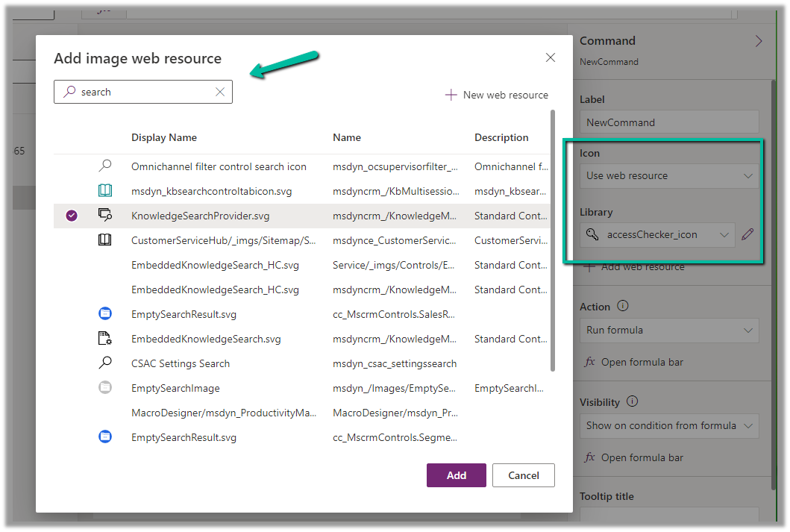Click the book icon beside msdyn_kbsearchcontroltabicon.svg
This screenshot has height=532, width=790.
105,191
